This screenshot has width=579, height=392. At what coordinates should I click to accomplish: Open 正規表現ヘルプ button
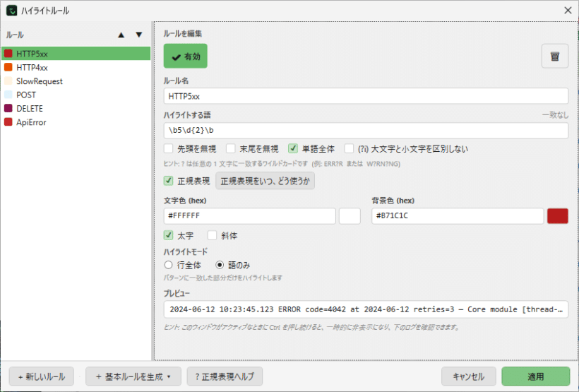tap(225, 376)
